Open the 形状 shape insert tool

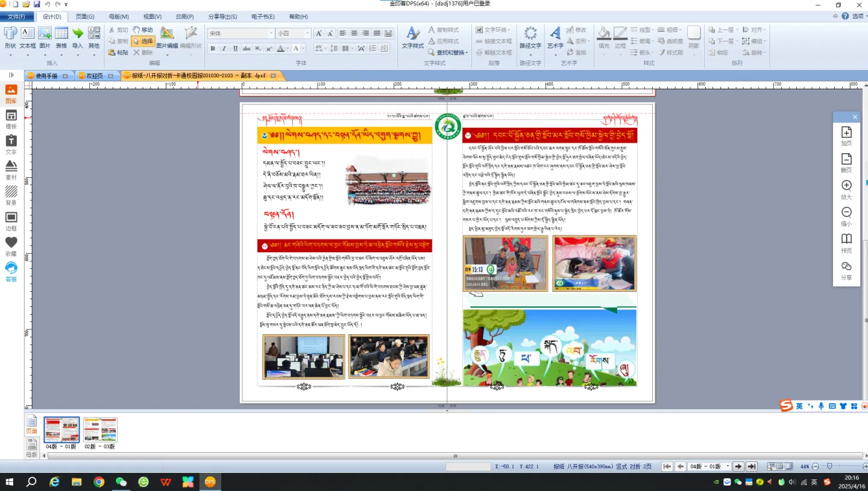[10, 37]
